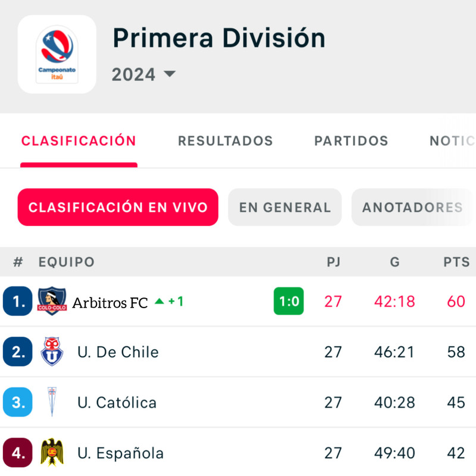Enable the Clasificación en vivo filter
The width and height of the screenshot is (476, 476).
(118, 207)
